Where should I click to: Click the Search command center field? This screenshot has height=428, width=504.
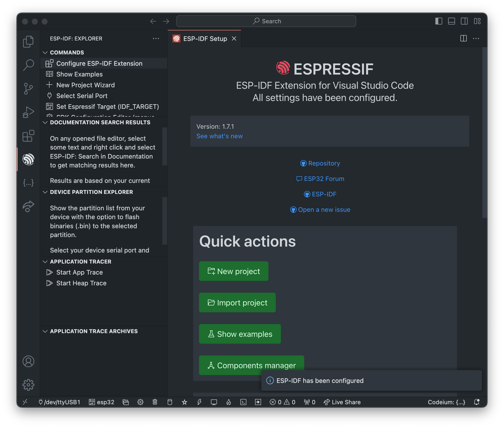tap(266, 21)
